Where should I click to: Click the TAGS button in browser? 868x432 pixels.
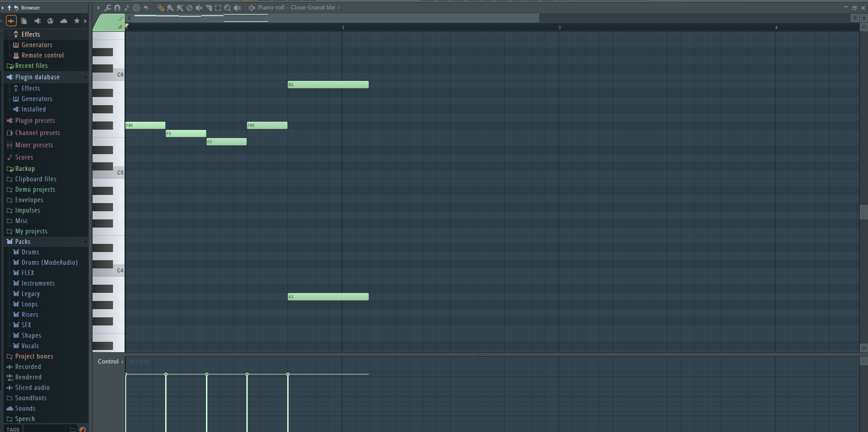click(x=13, y=429)
